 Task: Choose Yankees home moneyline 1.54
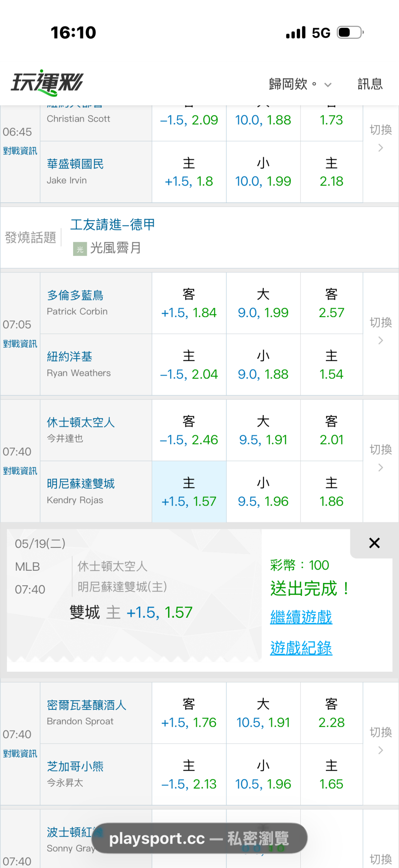[331, 365]
